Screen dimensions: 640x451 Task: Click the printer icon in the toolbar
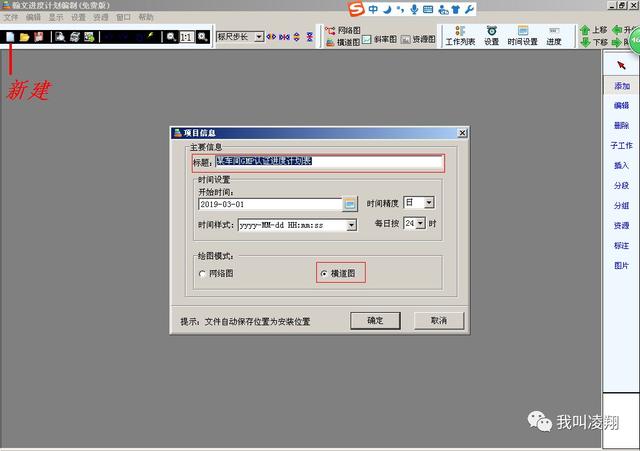click(75, 37)
